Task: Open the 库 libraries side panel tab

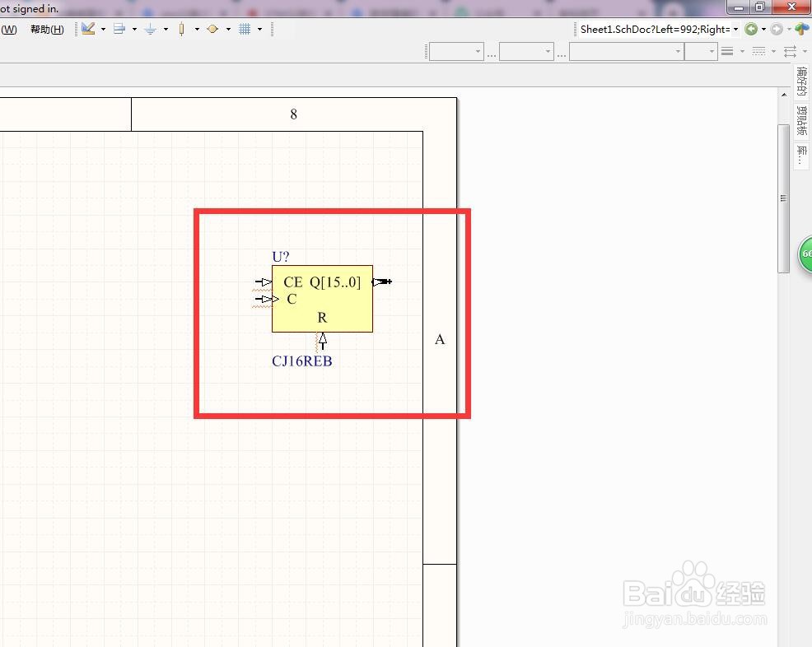Action: click(802, 156)
